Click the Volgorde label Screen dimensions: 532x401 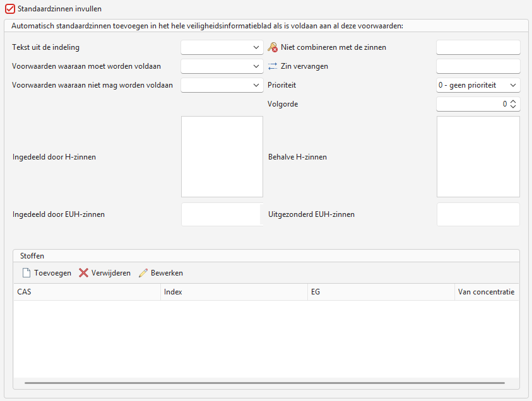tap(283, 104)
